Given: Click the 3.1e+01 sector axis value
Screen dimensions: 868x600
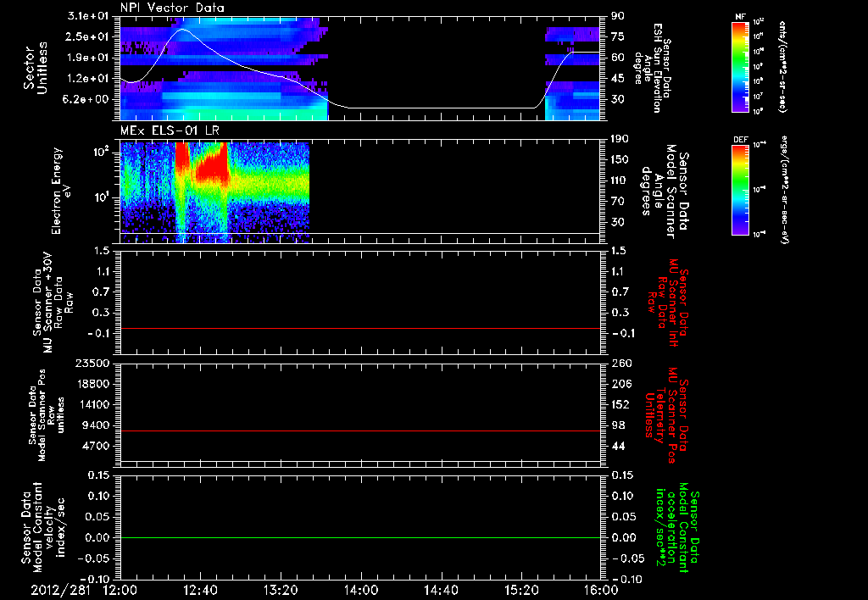Looking at the screenshot, I should pos(87,16).
